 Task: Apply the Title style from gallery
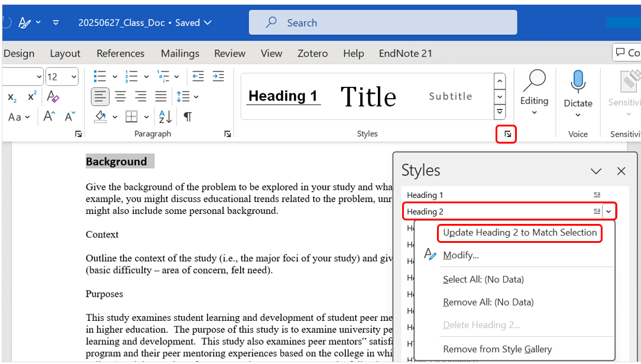click(x=368, y=96)
